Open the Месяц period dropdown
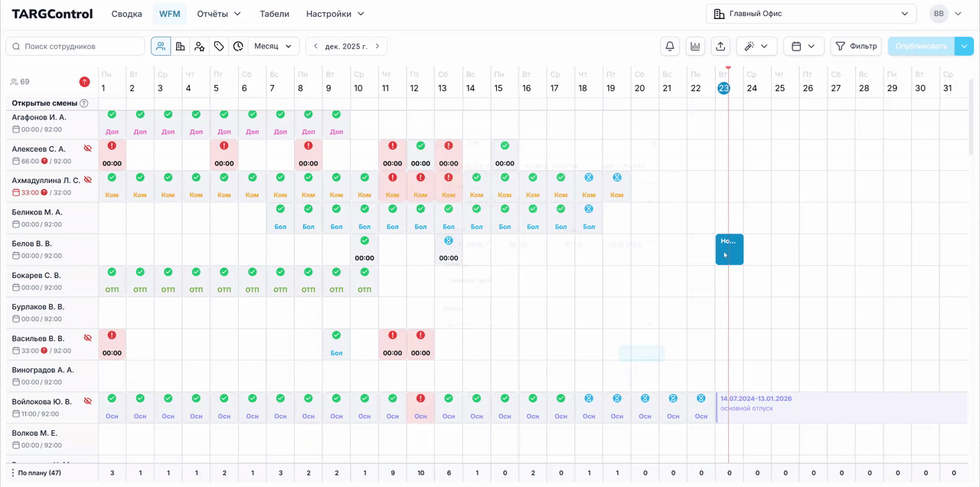980x487 pixels. tap(273, 47)
